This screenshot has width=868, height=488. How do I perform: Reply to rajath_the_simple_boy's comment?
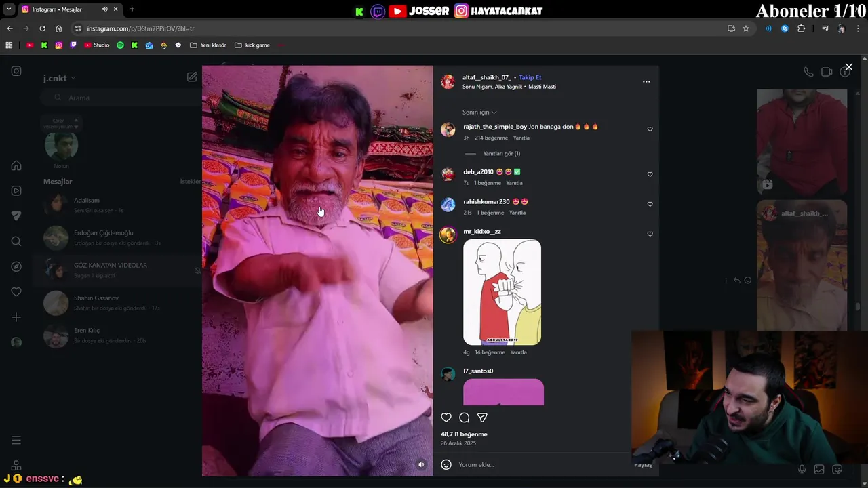521,138
